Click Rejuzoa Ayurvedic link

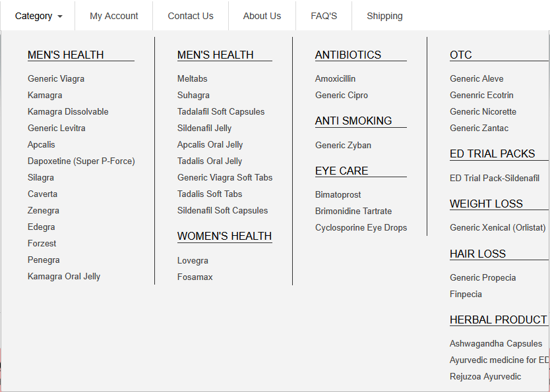[485, 377]
